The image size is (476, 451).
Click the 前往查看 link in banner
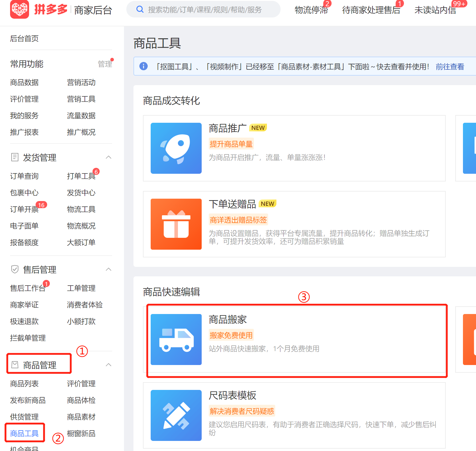(450, 67)
